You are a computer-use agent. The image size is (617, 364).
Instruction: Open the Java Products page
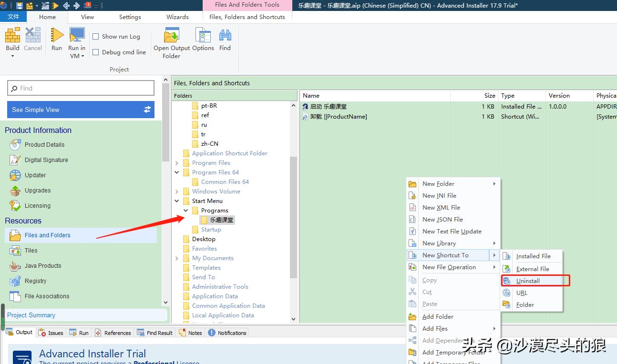pyautogui.click(x=43, y=266)
